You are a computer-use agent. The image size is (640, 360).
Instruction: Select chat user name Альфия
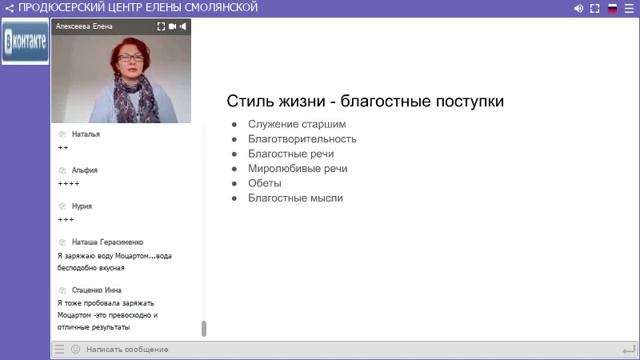[84, 170]
